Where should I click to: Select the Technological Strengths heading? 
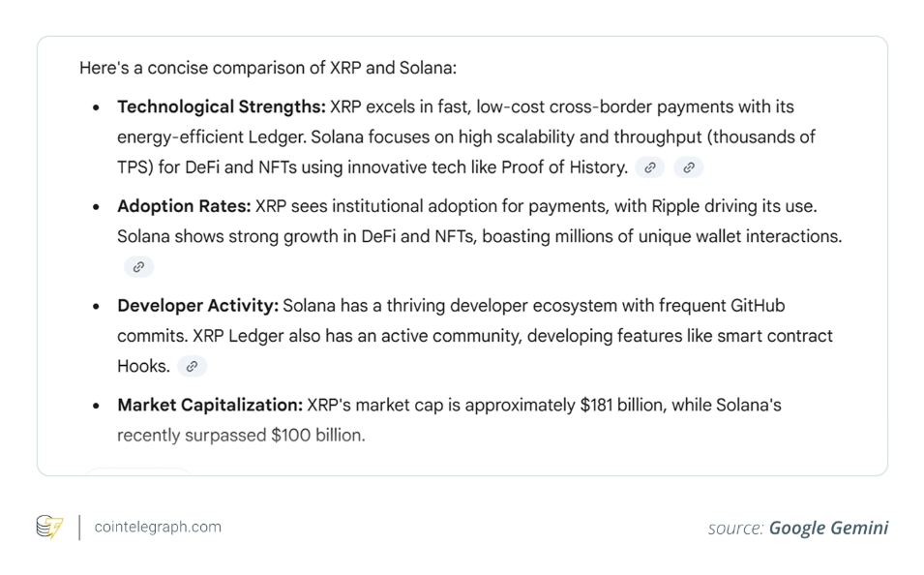221,106
